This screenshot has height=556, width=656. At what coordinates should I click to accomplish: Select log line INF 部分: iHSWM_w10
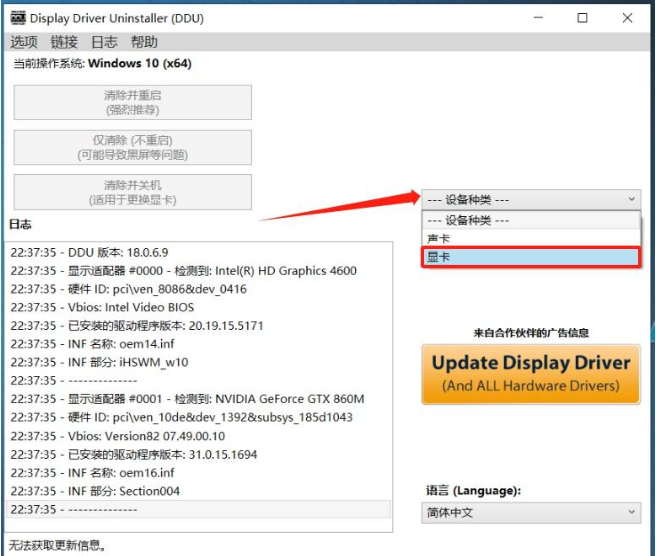click(x=198, y=362)
